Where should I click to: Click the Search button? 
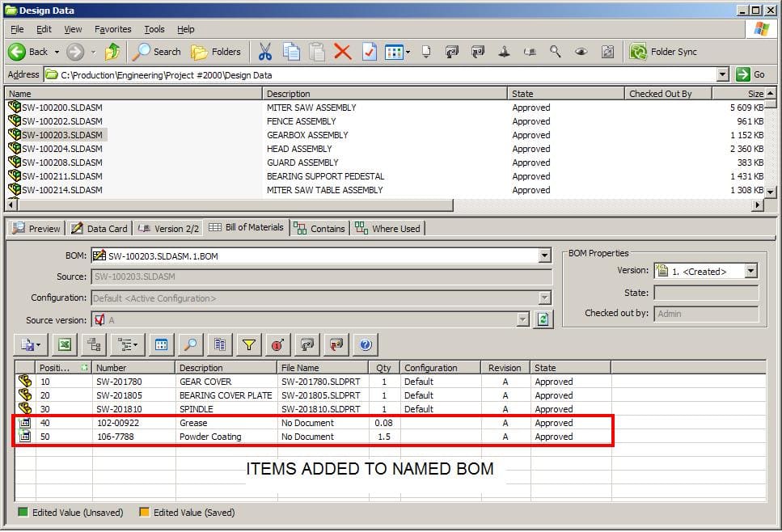coord(157,52)
